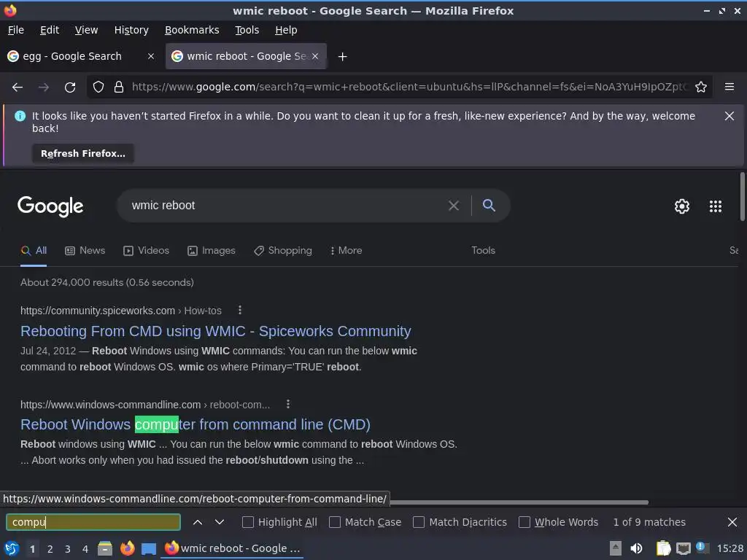Image resolution: width=747 pixels, height=560 pixels.
Task: Open the Tools menu in menu bar
Action: click(x=247, y=30)
